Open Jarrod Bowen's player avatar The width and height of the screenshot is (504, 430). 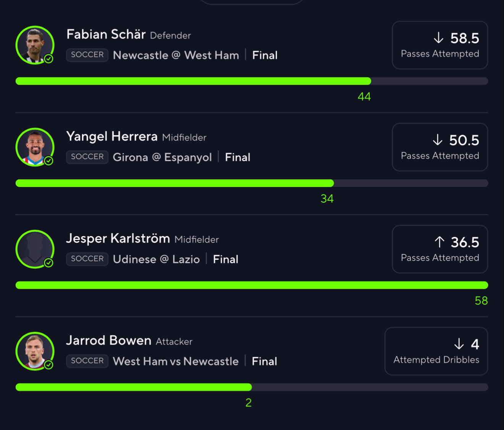tap(35, 351)
